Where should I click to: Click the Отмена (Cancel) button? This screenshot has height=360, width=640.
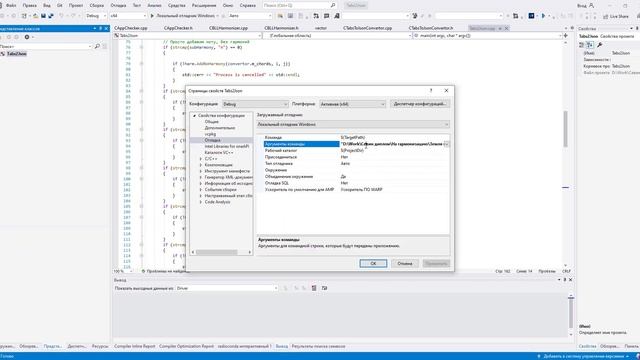pyautogui.click(x=404, y=263)
